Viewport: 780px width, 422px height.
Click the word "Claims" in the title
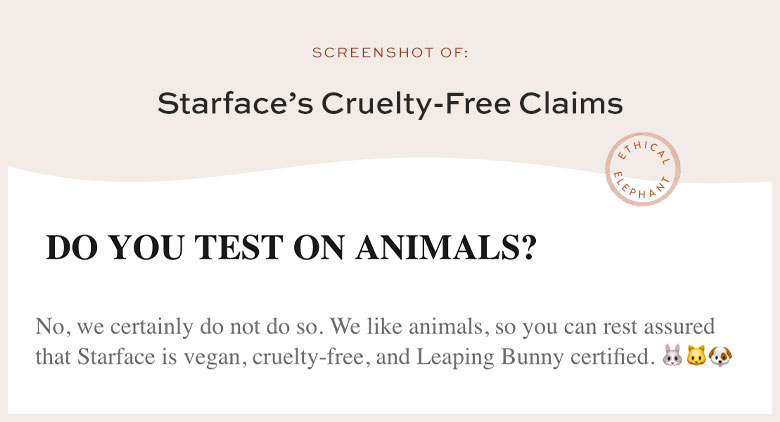click(571, 104)
